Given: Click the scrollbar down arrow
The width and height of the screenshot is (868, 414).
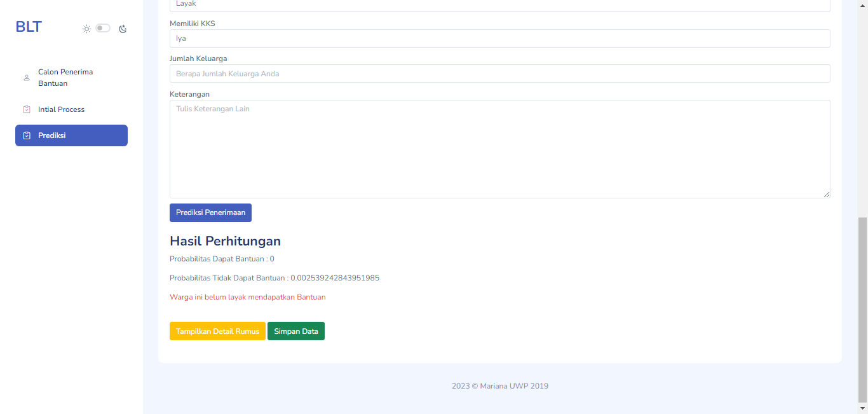Looking at the screenshot, I should pos(862,408).
